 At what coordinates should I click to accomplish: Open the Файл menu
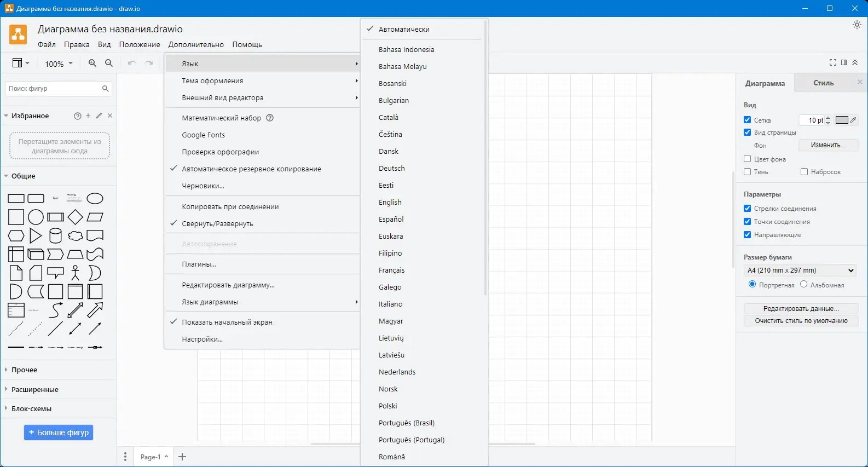tap(47, 44)
